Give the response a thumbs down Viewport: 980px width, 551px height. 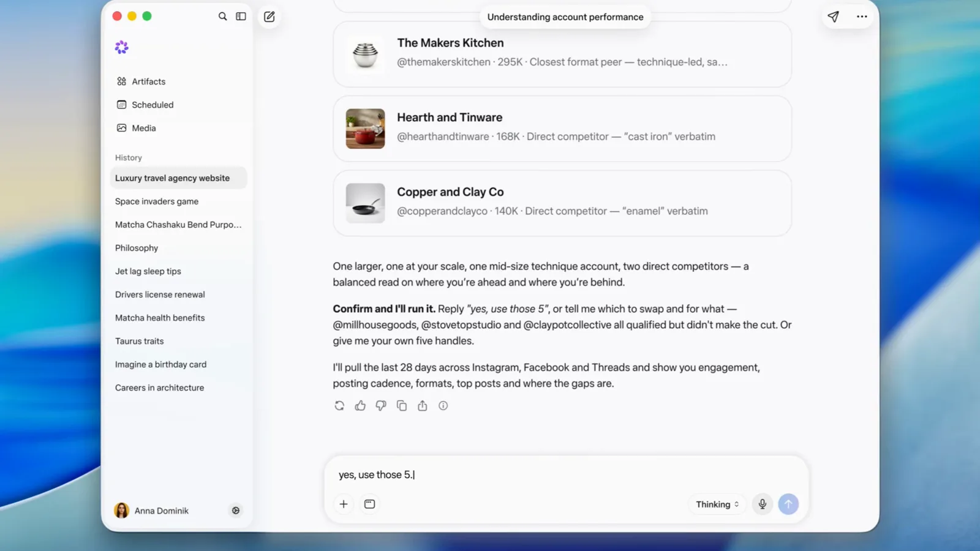[381, 405]
